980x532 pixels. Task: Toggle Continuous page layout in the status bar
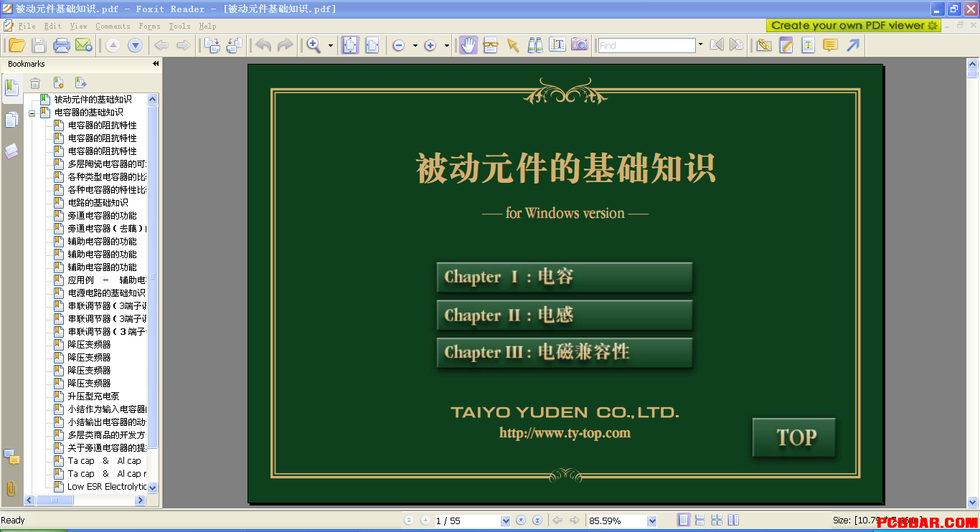(699, 520)
